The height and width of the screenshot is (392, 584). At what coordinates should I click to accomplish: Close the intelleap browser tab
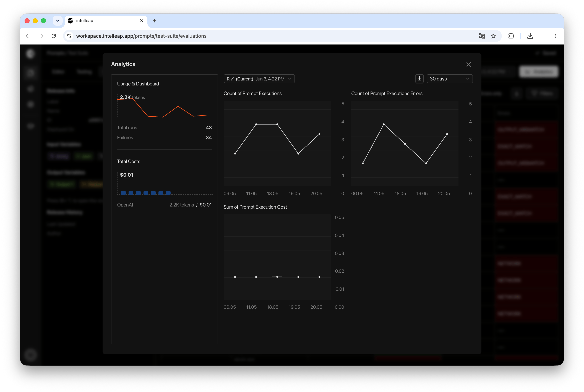[142, 21]
